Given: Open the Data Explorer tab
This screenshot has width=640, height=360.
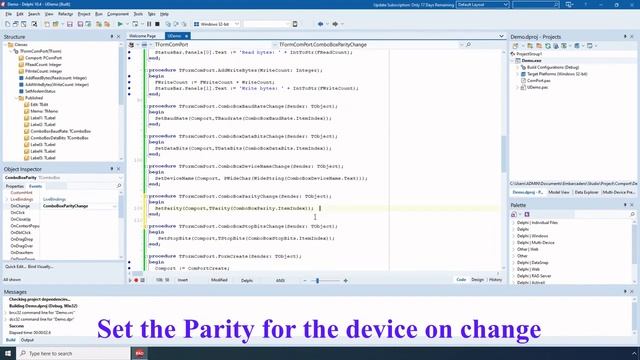Looking at the screenshot, I should (x=586, y=192).
